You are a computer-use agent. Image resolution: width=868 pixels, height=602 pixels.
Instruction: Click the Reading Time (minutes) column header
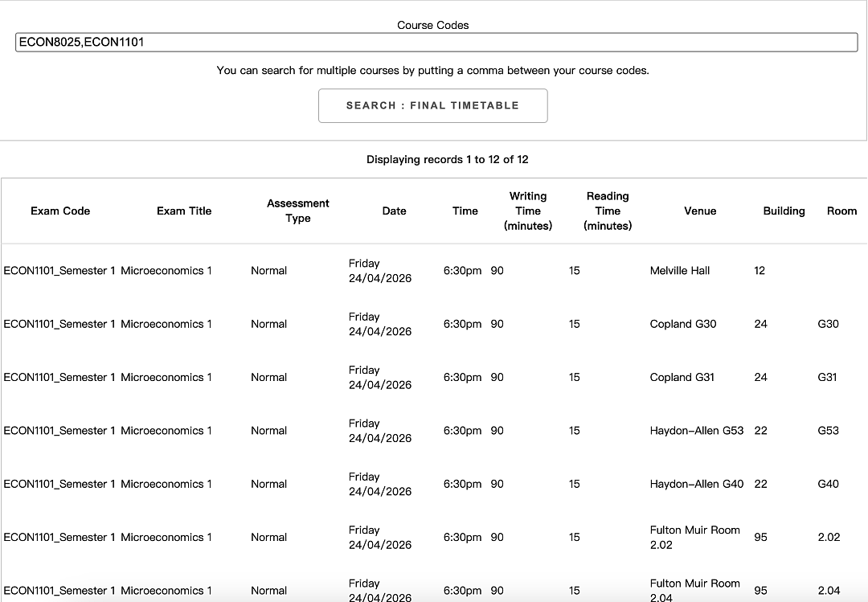click(608, 211)
